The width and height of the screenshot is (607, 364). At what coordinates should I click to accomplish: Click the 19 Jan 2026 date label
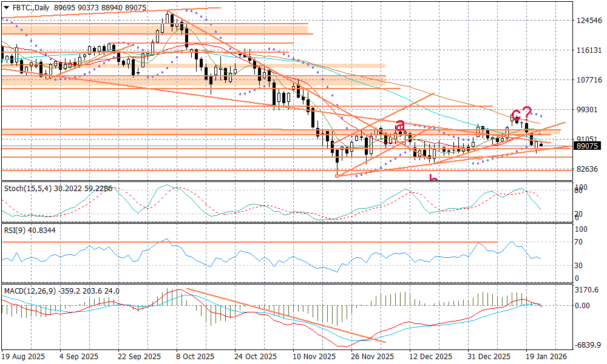(546, 357)
